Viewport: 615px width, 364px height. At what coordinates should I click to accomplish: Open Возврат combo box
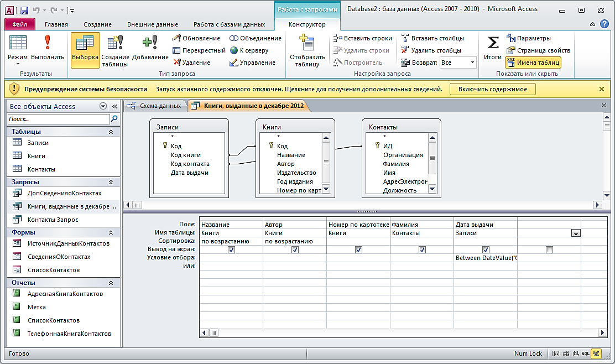[x=458, y=63]
